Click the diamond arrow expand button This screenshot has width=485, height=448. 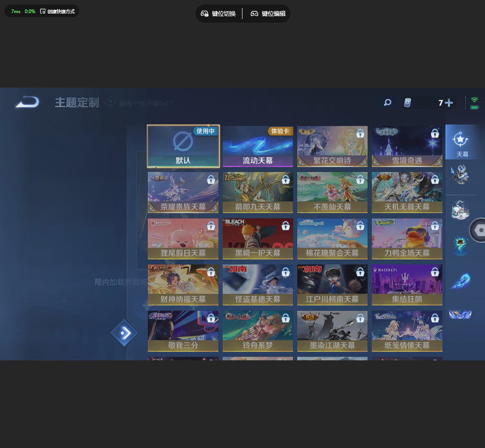pos(125,333)
